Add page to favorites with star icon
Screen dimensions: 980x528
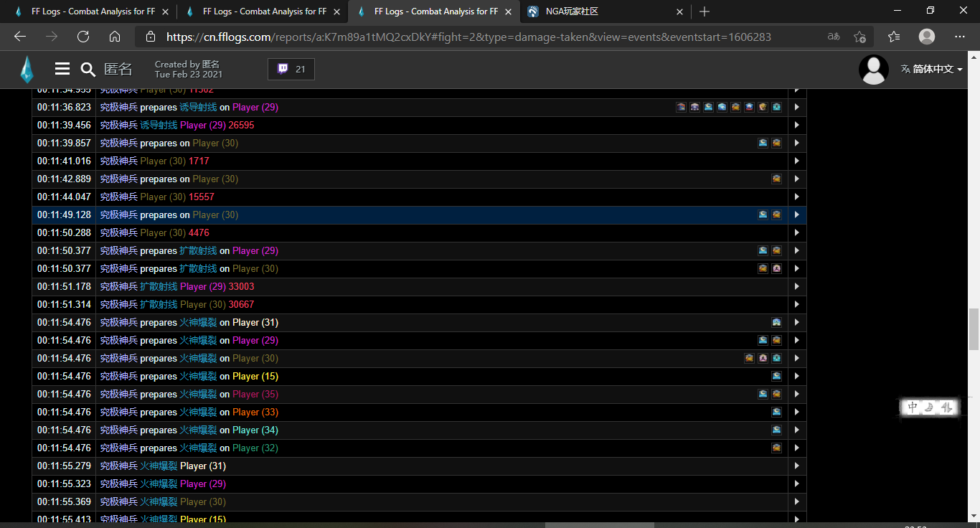tap(859, 37)
